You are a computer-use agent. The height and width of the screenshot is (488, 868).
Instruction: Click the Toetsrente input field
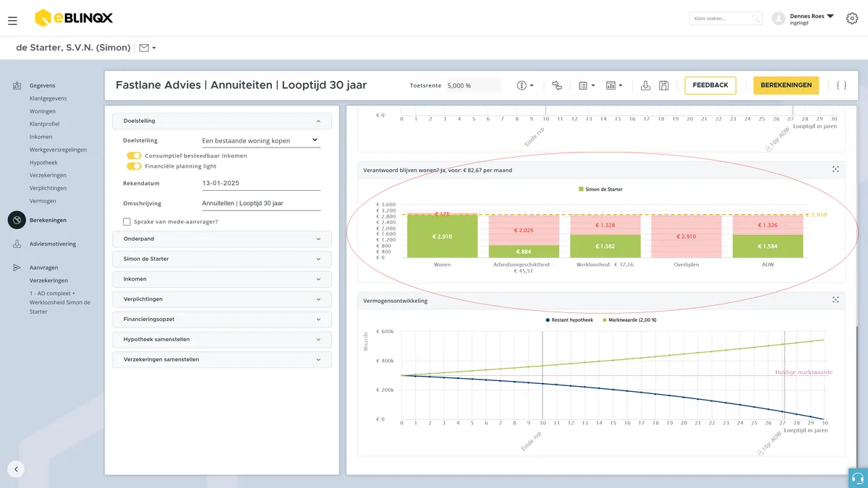pyautogui.click(x=473, y=85)
